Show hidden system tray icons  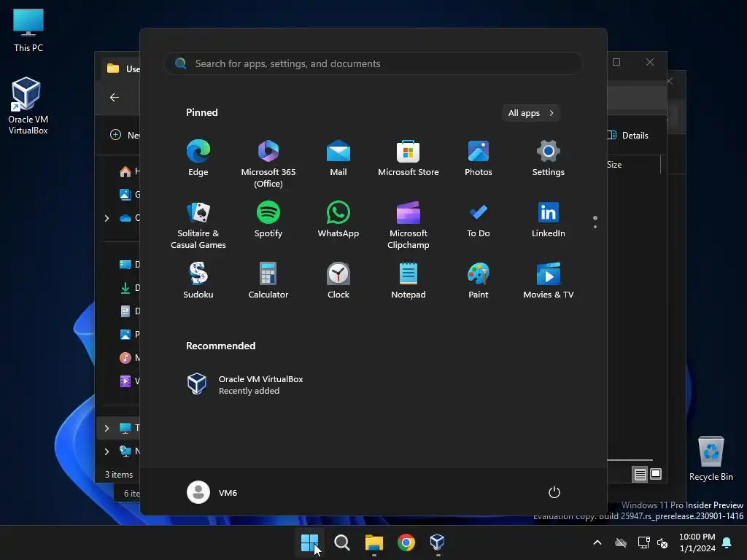[597, 542]
